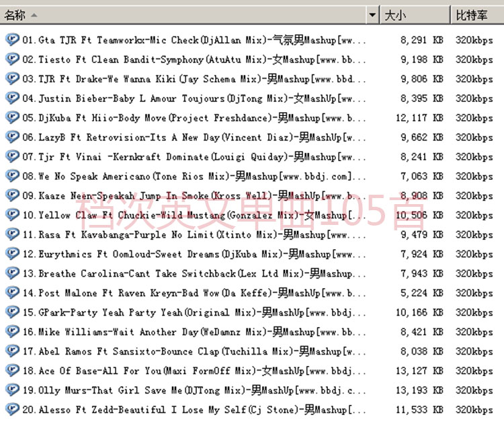Click the file icon for 10.Yellow Claw
Image resolution: width=504 pixels, height=421 pixels.
[x=12, y=215]
